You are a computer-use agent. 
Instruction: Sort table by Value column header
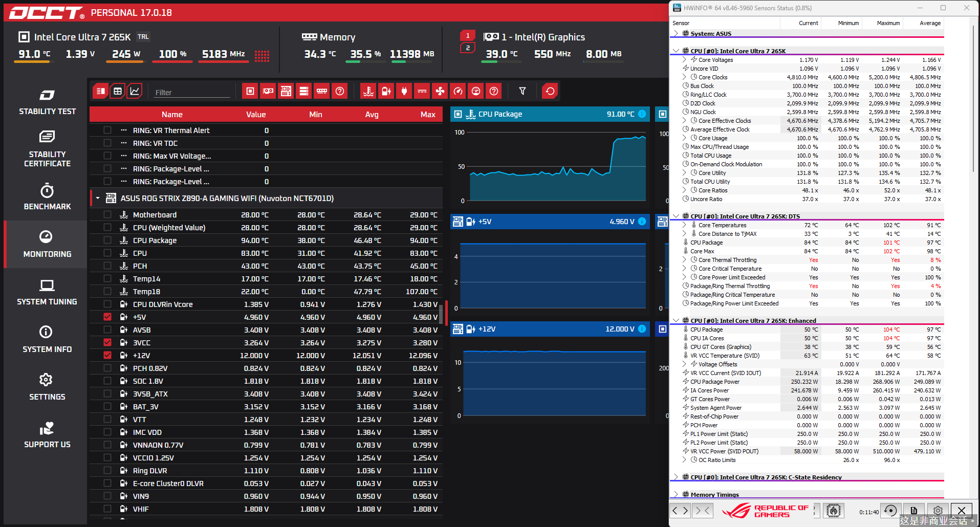256,115
